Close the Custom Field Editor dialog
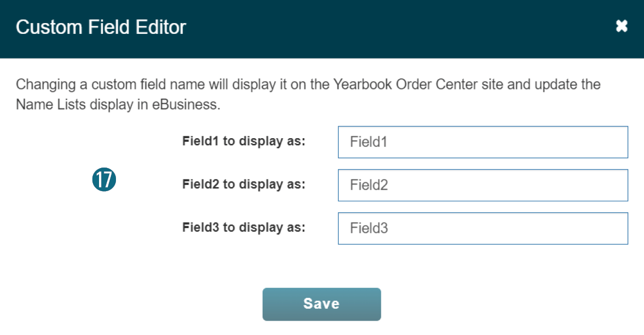The width and height of the screenshot is (644, 335). [x=621, y=26]
